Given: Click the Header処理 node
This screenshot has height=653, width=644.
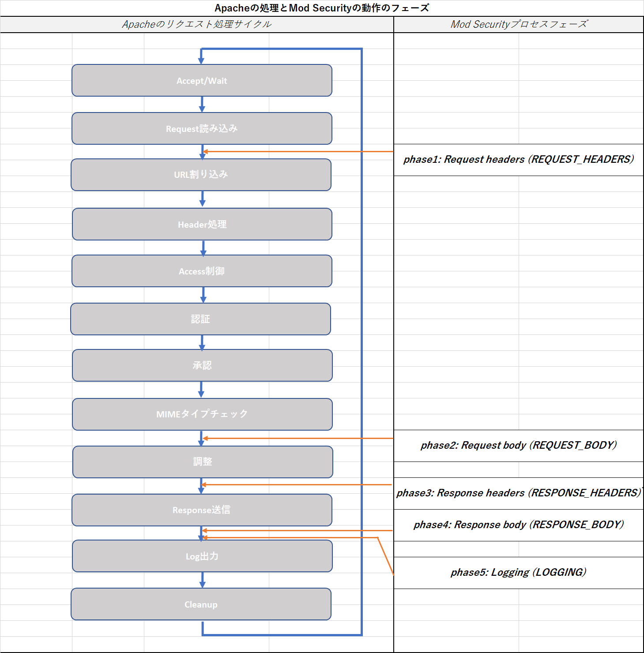Looking at the screenshot, I should pos(201,224).
